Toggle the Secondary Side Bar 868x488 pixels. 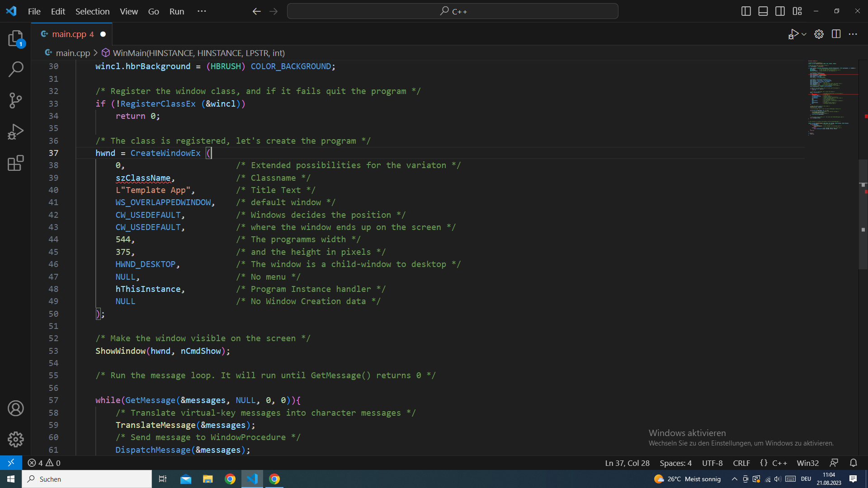pos(780,11)
